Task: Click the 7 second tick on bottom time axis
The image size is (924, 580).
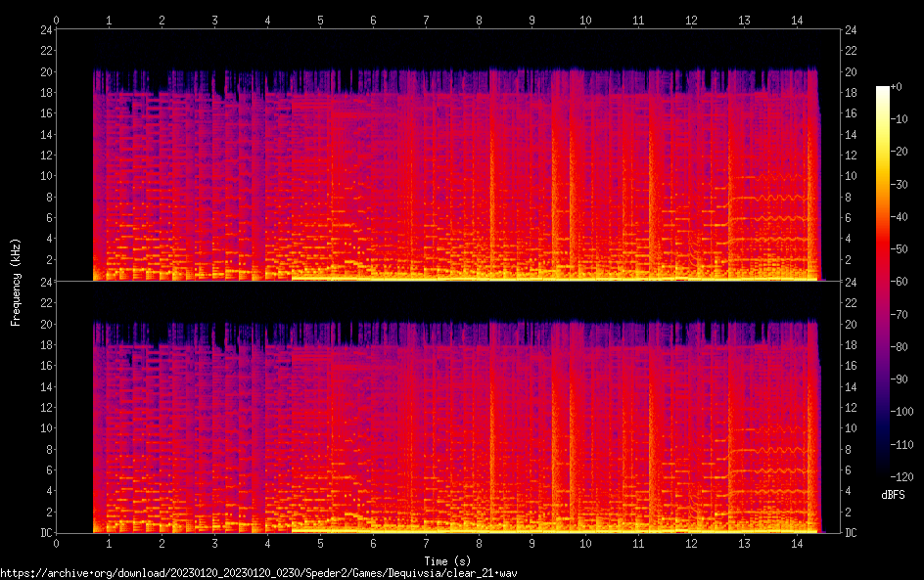Action: [x=426, y=543]
